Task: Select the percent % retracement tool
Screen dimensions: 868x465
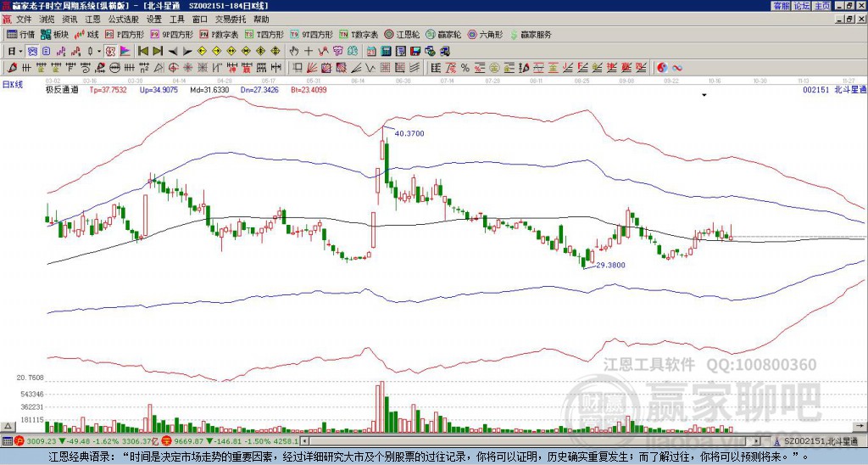Action: tap(465, 68)
